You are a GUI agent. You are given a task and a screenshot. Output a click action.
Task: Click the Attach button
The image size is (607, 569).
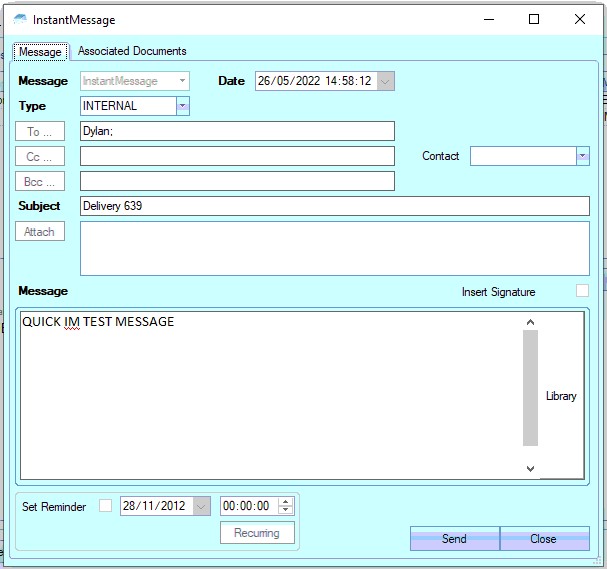point(40,231)
